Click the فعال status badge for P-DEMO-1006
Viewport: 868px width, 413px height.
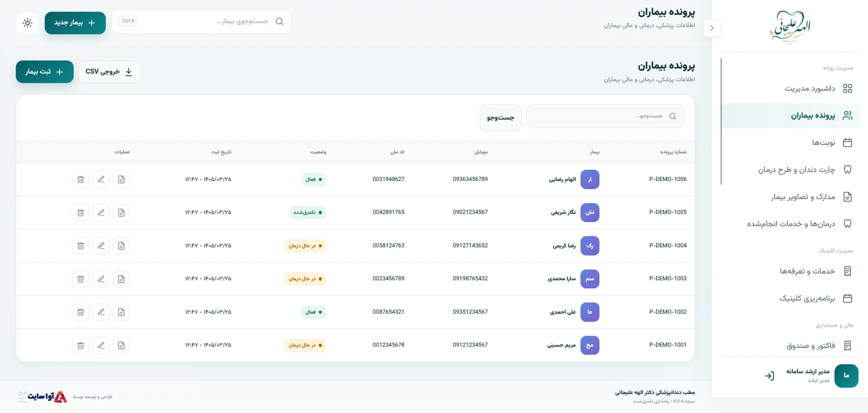pyautogui.click(x=314, y=179)
